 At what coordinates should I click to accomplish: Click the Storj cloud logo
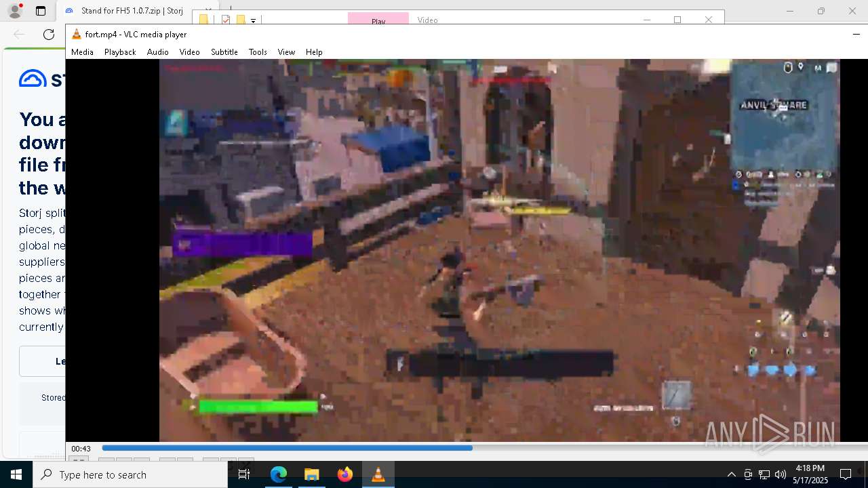[x=33, y=79]
